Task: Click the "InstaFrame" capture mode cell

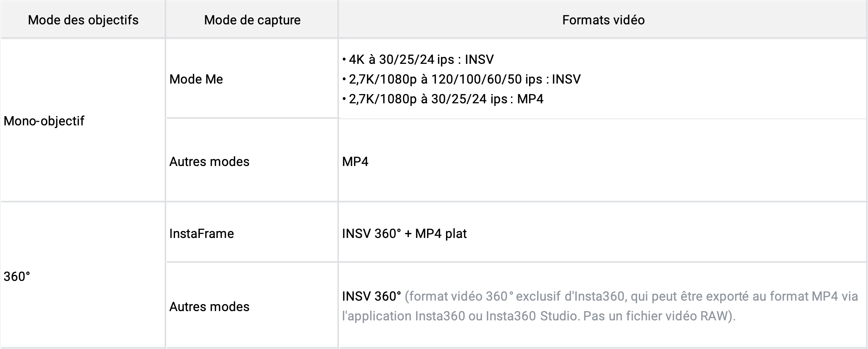Action: (201, 234)
